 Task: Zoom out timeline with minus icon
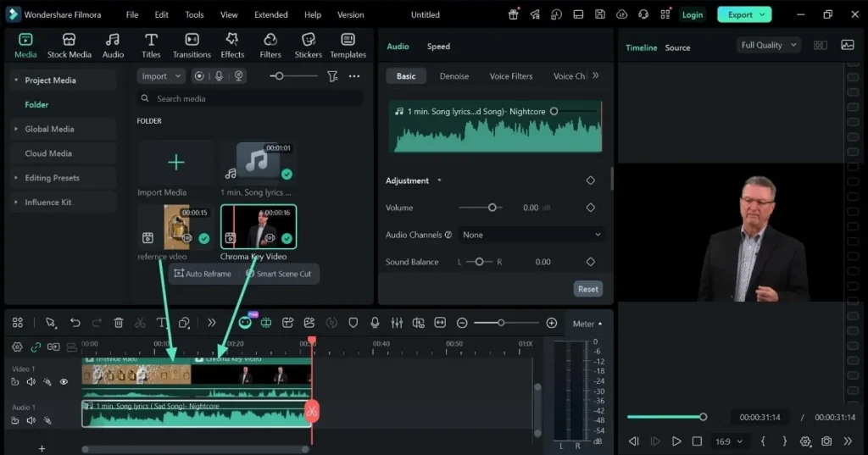pos(462,324)
